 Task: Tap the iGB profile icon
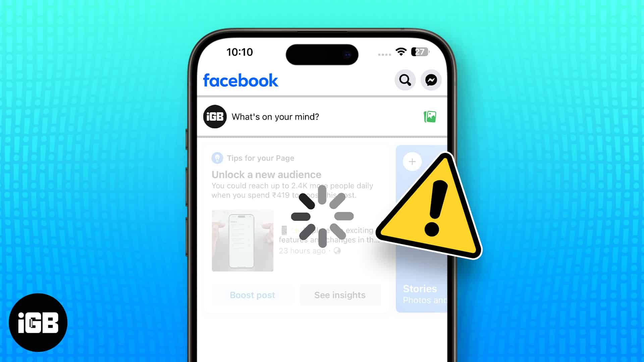214,117
